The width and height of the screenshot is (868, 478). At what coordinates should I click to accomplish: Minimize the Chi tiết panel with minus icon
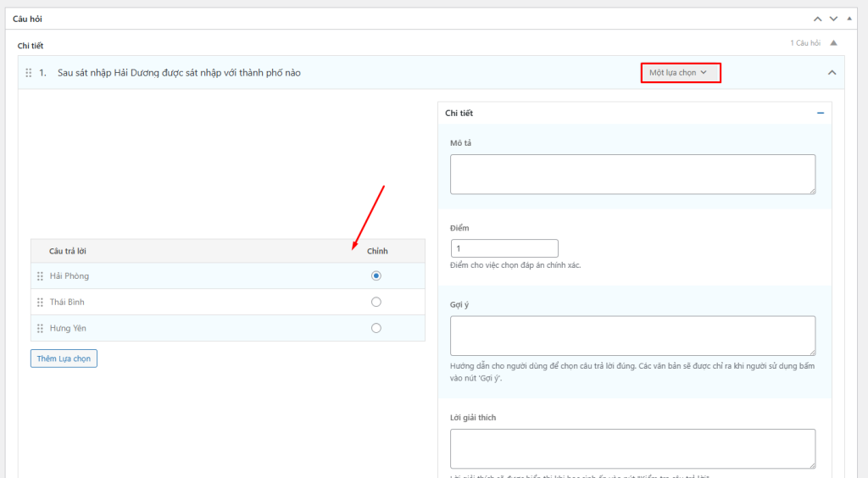(x=820, y=113)
